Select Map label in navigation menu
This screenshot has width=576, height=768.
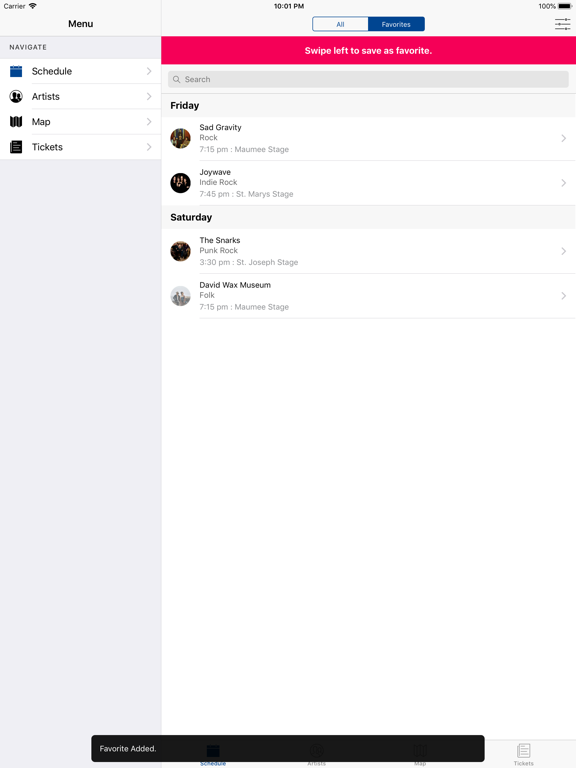(x=41, y=121)
